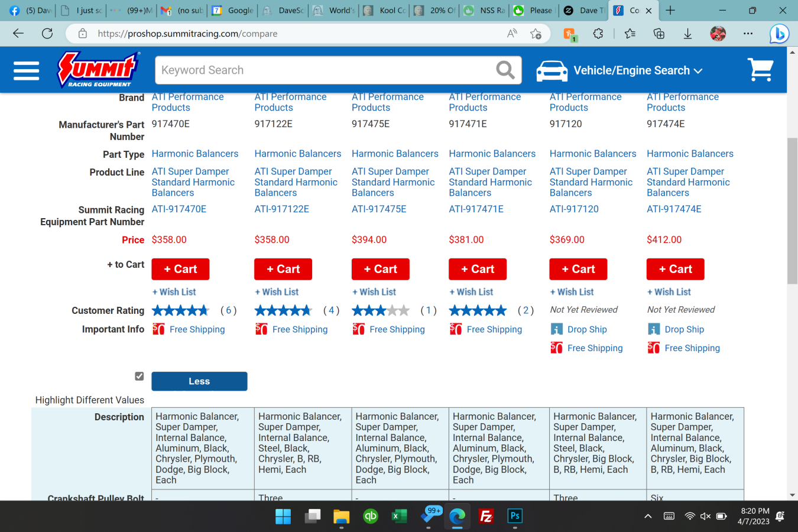This screenshot has width=798, height=532.
Task: Open ATI Performance Products brand link for 917120
Action: tap(585, 102)
